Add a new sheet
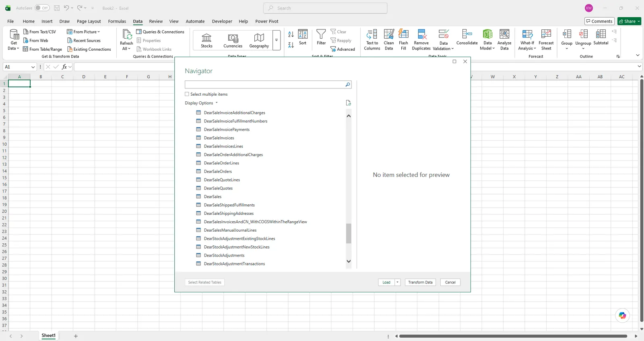Image resolution: width=644 pixels, height=341 pixels. [x=76, y=336]
